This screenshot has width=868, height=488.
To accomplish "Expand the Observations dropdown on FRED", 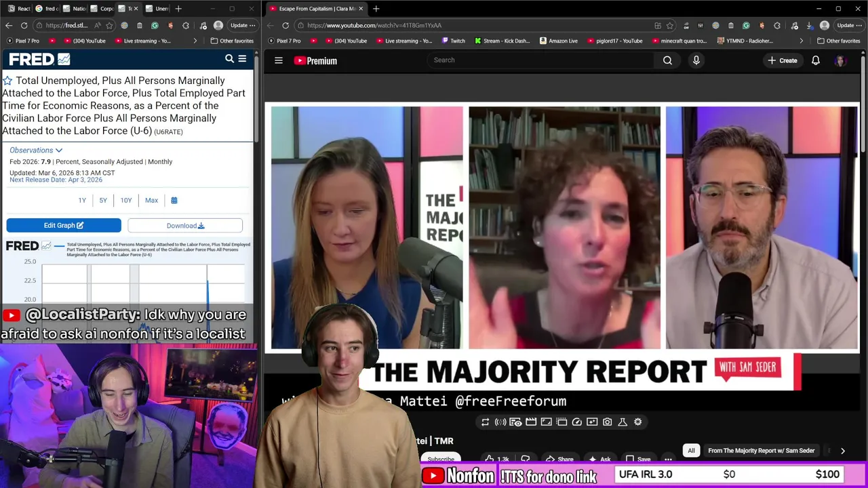I will 36,150.
